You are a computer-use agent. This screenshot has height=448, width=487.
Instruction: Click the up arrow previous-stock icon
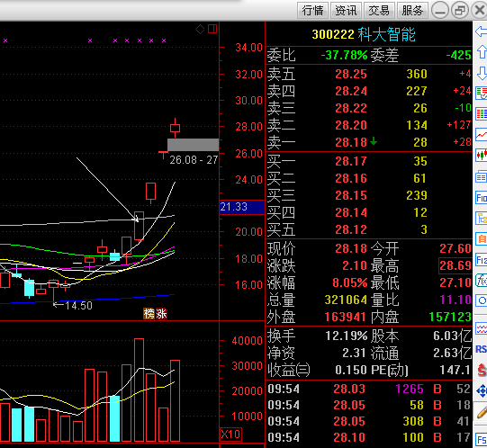(x=481, y=52)
